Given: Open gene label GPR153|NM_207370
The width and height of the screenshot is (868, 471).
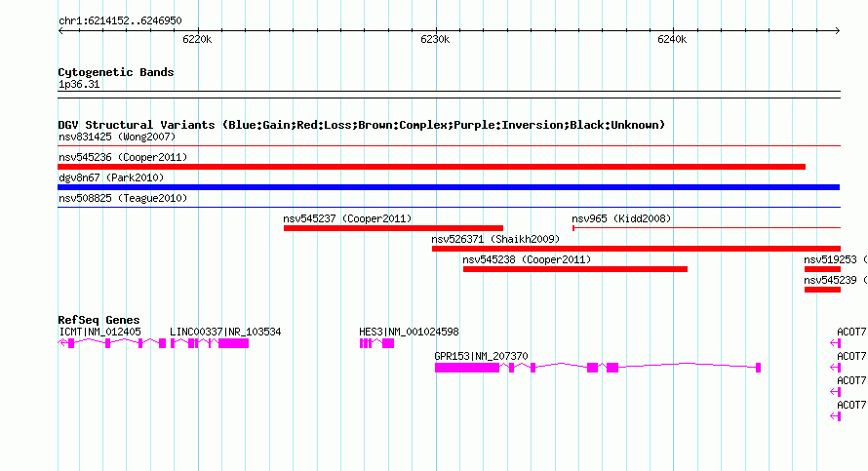Looking at the screenshot, I should 481,357.
